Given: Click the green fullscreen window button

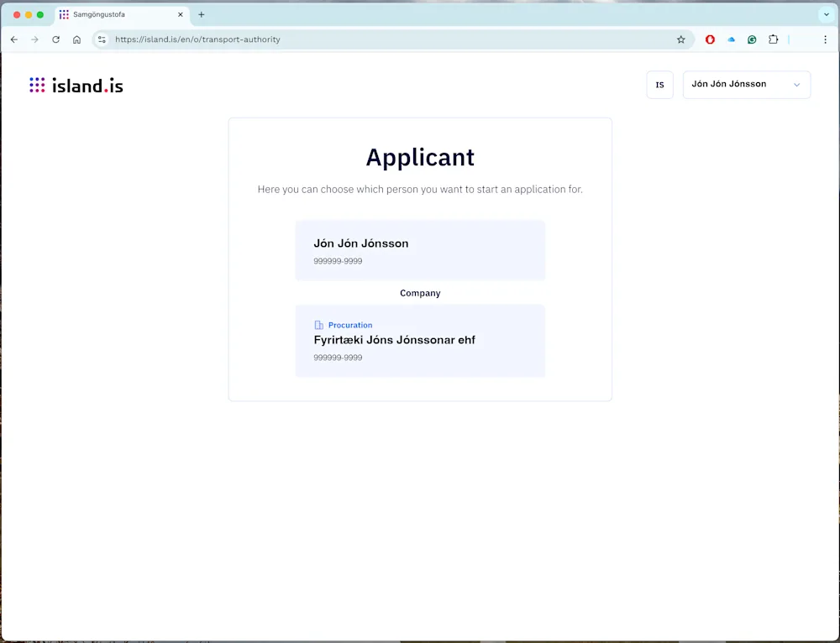Looking at the screenshot, I should click(x=40, y=14).
